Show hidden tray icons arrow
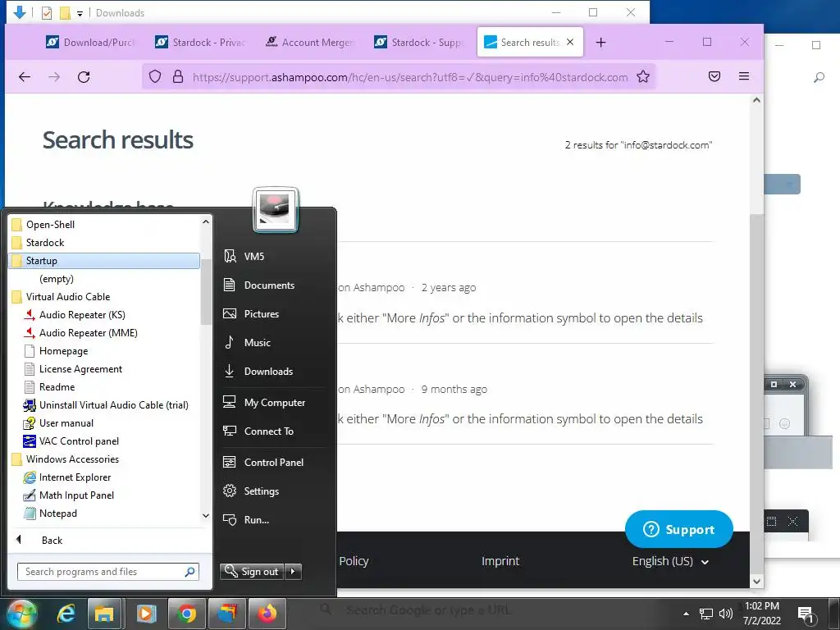This screenshot has width=840, height=630. (x=686, y=614)
